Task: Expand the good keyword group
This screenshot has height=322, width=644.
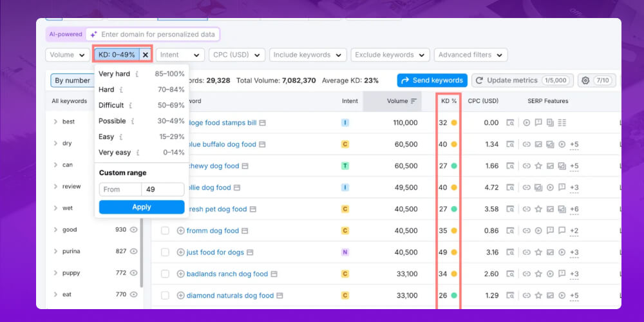Action: (x=55, y=230)
